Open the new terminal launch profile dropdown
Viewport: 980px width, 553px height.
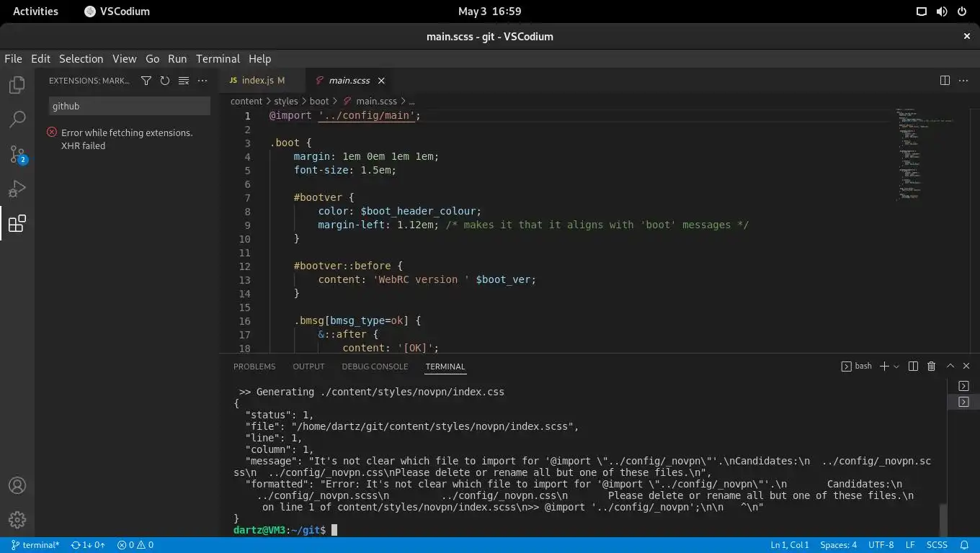(x=896, y=367)
